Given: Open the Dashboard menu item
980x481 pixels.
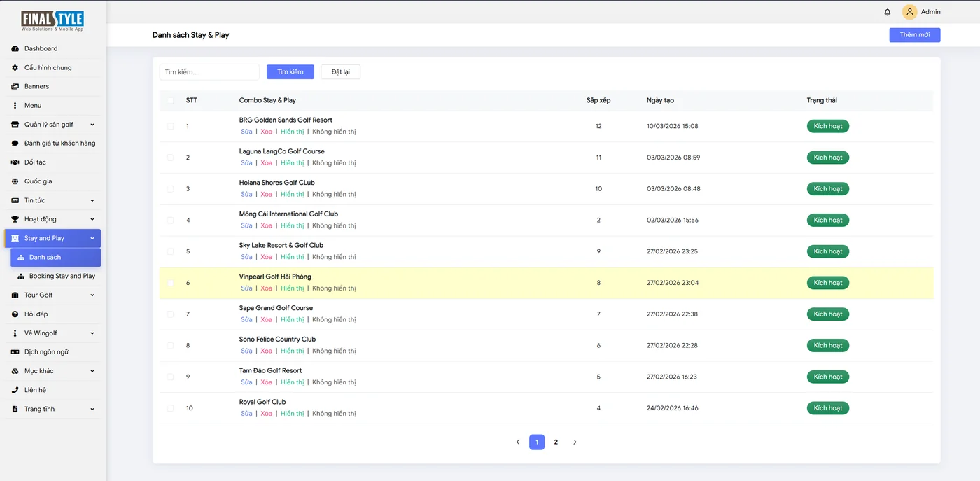Looking at the screenshot, I should 53,49.
